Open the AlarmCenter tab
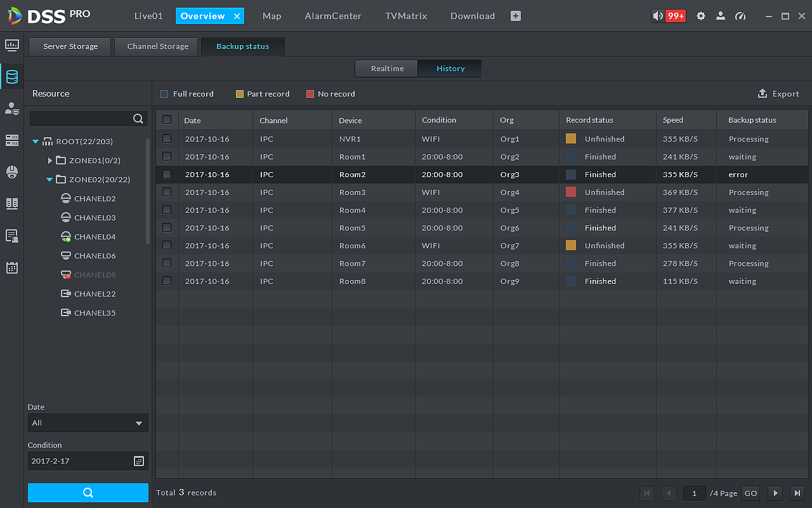This screenshot has height=508, width=812. coord(333,16)
